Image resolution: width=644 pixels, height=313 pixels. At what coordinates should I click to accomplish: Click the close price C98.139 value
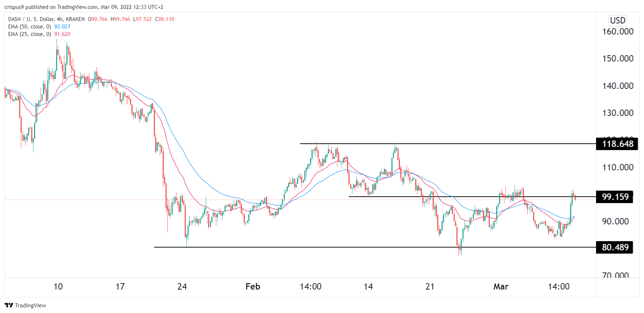click(x=164, y=19)
